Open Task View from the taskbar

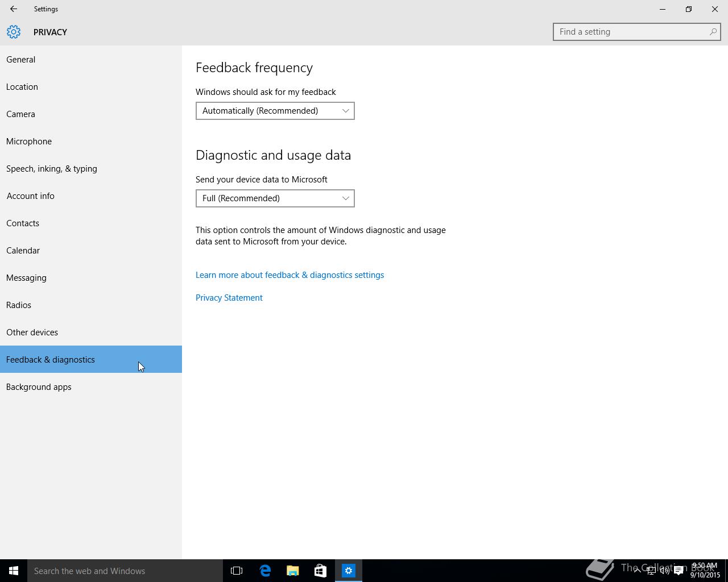click(x=237, y=571)
